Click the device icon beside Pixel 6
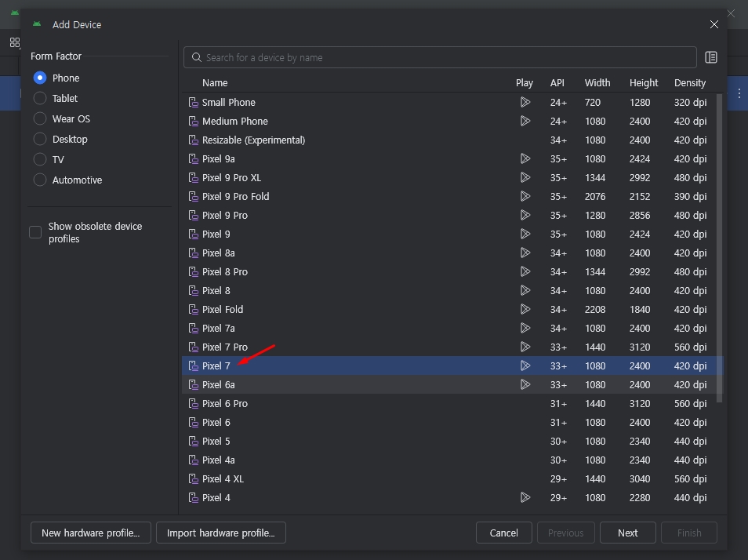Screen dimensions: 748x560 click(x=193, y=423)
